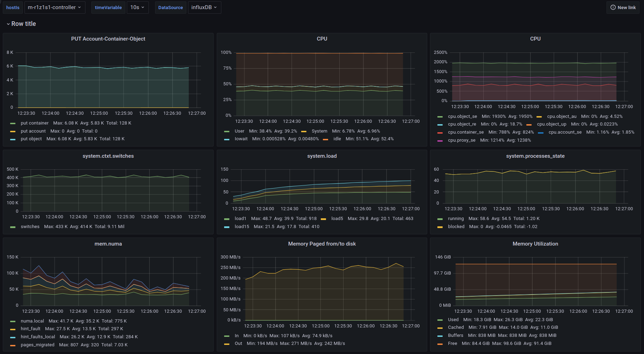Open the DataSource influxDB dropdown
Screen dimensions: 644x354
tap(204, 7)
